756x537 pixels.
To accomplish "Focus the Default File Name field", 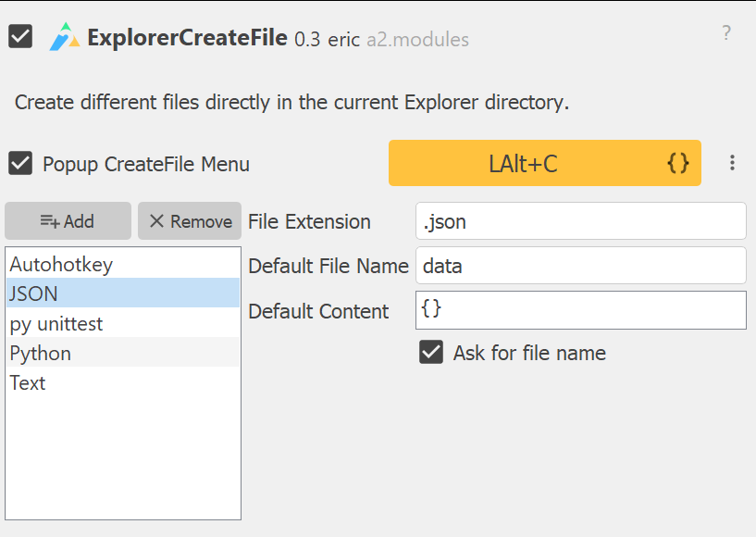I will coord(580,266).
